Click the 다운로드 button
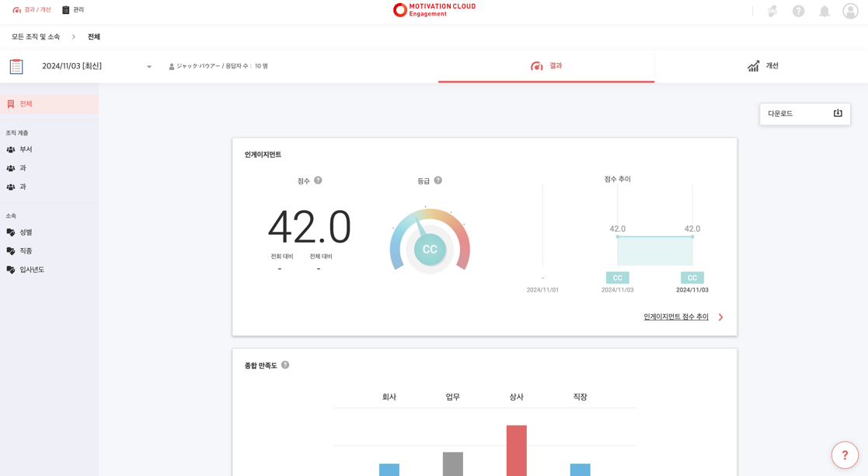This screenshot has height=476, width=868. pyautogui.click(x=804, y=114)
